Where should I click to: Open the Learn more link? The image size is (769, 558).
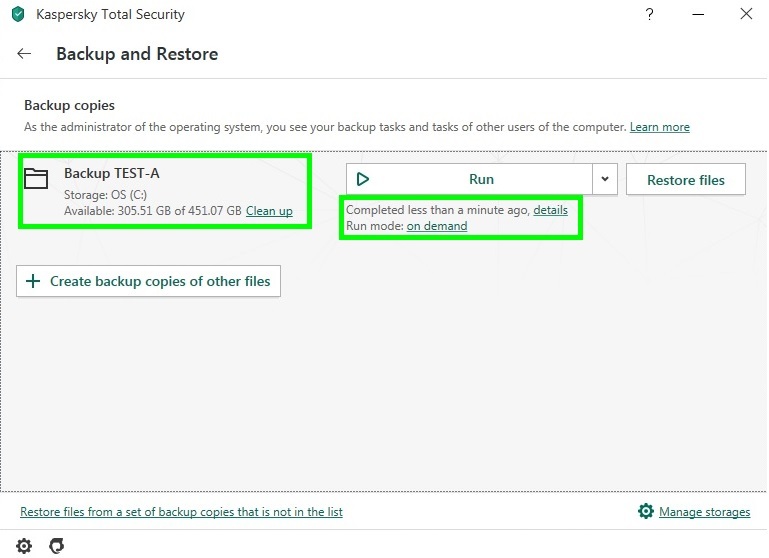[x=659, y=127]
